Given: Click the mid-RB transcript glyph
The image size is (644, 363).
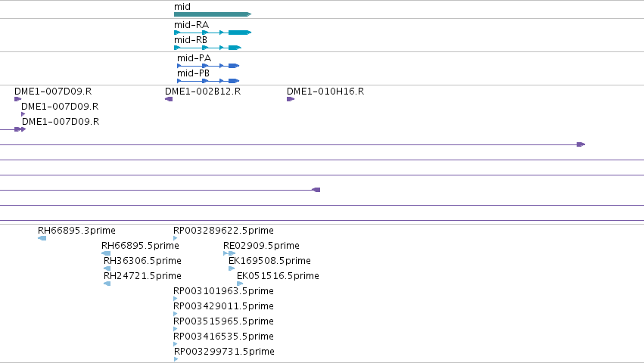Looking at the screenshot, I should tap(207, 48).
